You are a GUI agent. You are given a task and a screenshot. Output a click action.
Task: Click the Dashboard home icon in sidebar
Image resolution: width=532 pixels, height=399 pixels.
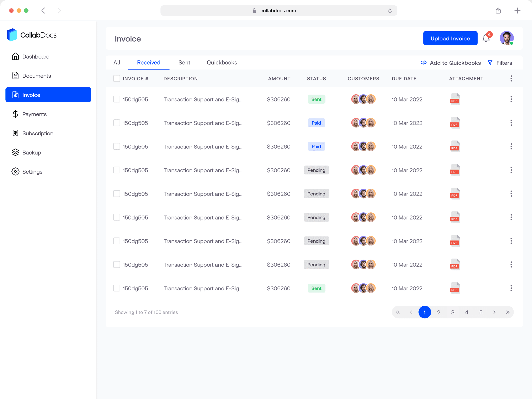pos(15,56)
